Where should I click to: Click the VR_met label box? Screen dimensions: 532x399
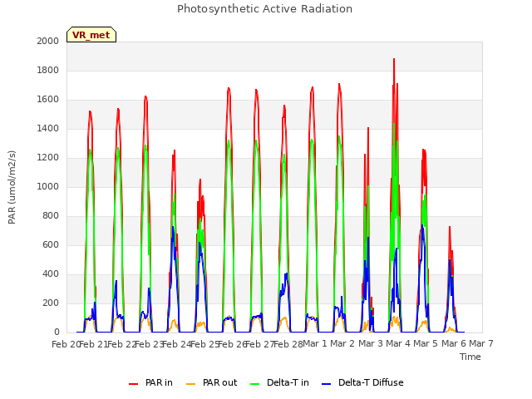point(91,35)
